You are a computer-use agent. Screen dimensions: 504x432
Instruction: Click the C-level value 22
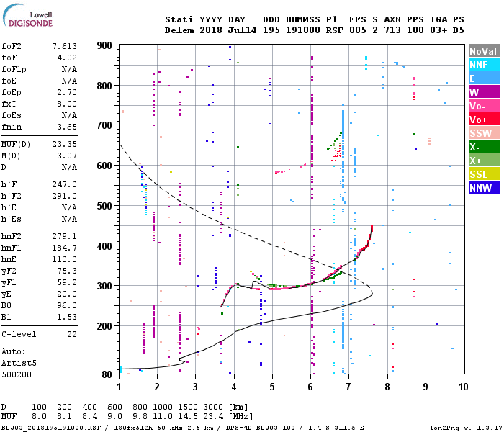pyautogui.click(x=72, y=334)
